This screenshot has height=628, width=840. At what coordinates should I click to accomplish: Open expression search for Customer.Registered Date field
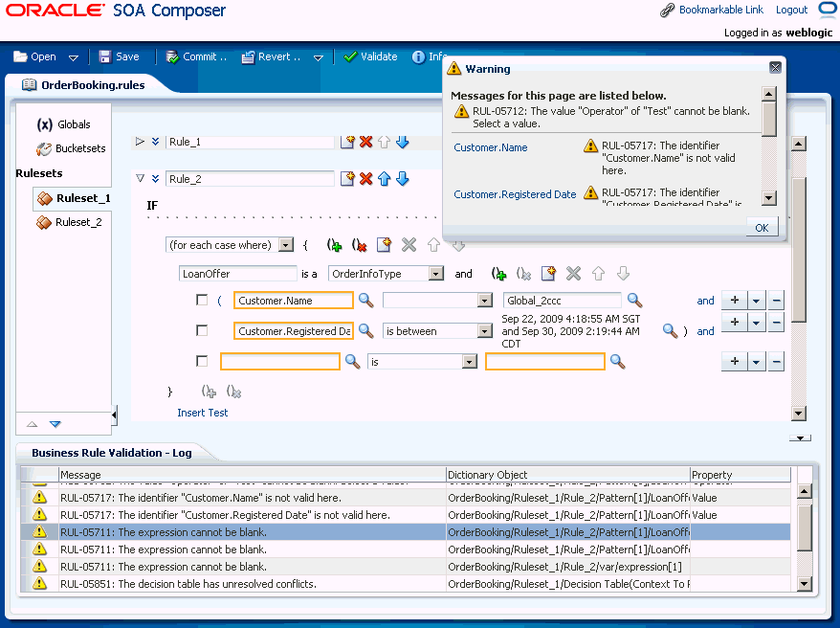365,331
